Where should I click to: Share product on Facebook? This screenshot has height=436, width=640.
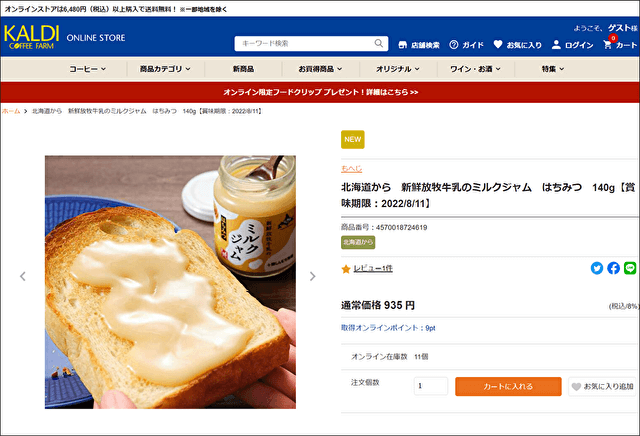pos(613,268)
